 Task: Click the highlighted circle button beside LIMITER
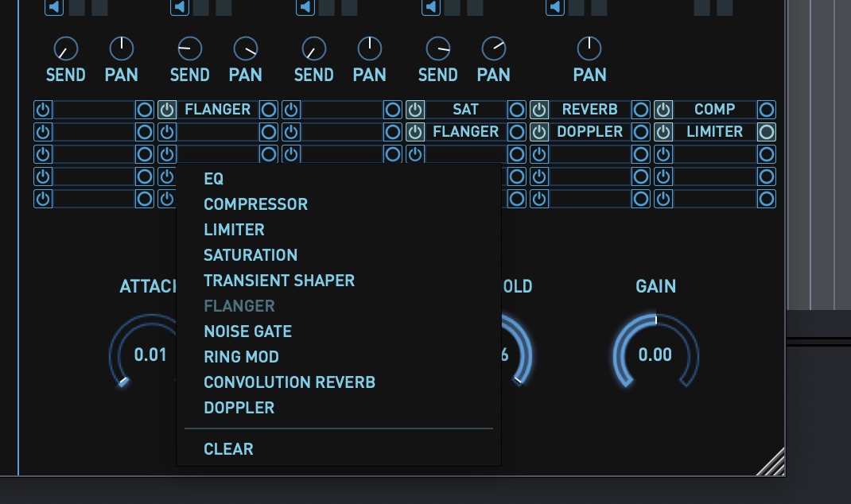point(767,132)
